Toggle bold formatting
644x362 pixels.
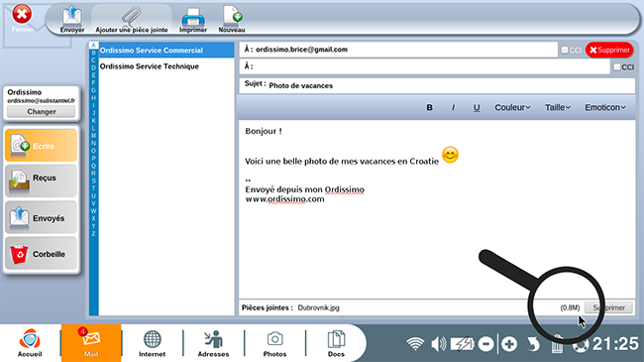429,107
